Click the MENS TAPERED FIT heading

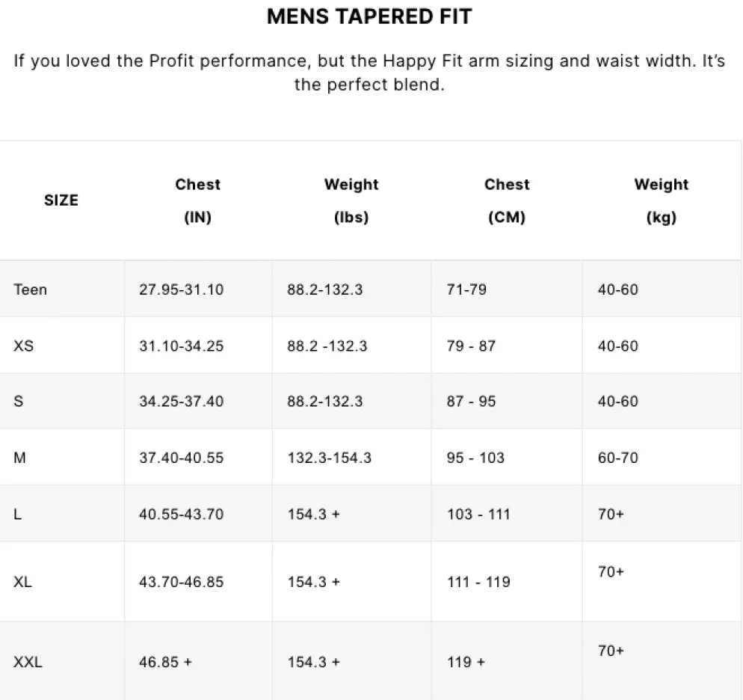pyautogui.click(x=369, y=16)
